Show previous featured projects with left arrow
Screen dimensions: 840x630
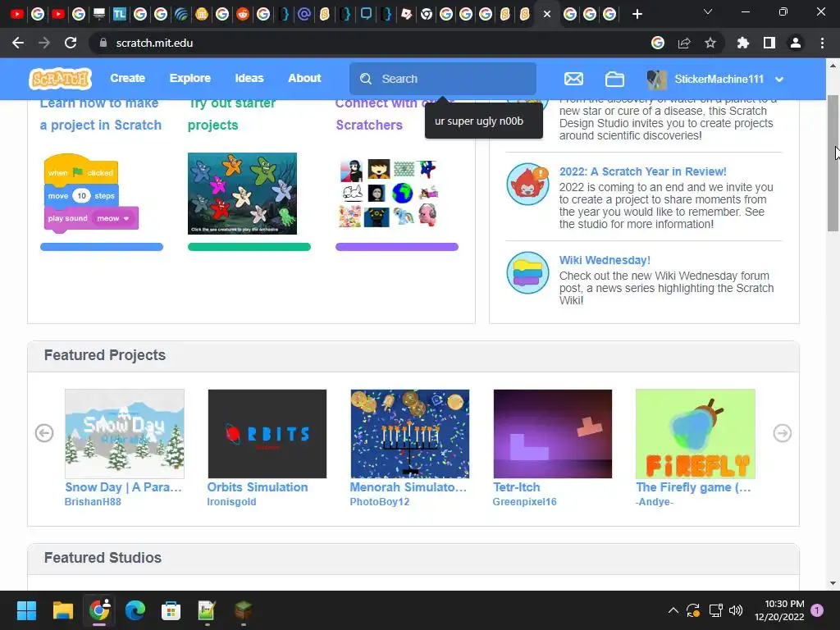coord(44,433)
